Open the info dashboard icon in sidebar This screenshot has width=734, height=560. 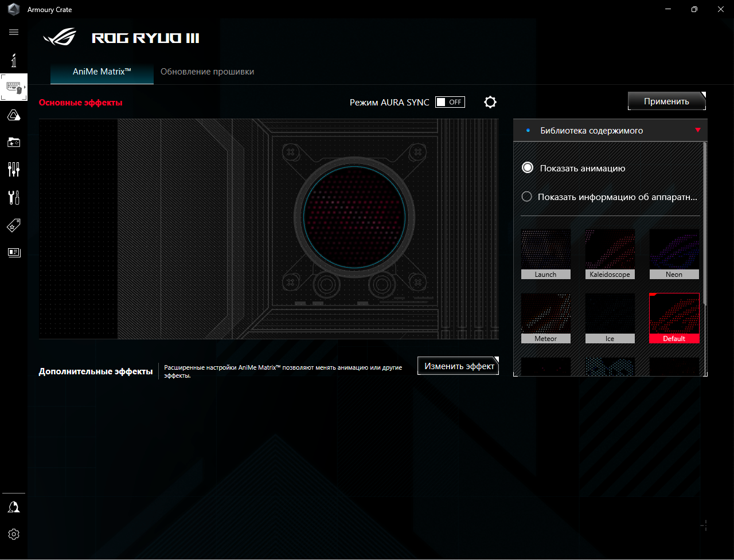(14, 60)
